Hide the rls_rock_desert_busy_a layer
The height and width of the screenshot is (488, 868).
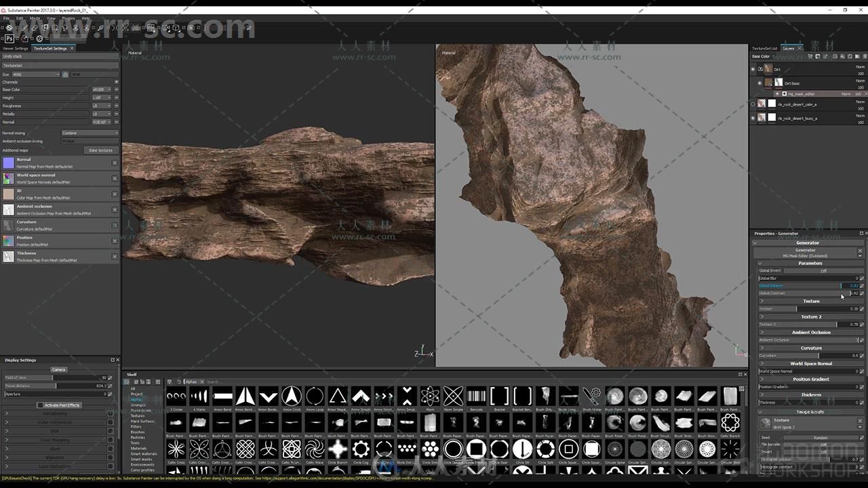click(x=753, y=118)
